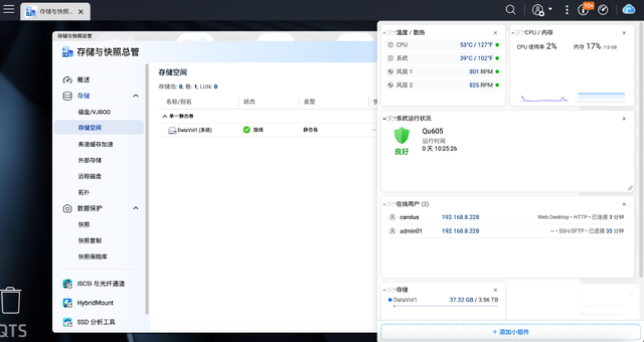Viewport: 644px width, 342px height.
Task: Click the 数据保护 camera icon
Action: tap(67, 209)
